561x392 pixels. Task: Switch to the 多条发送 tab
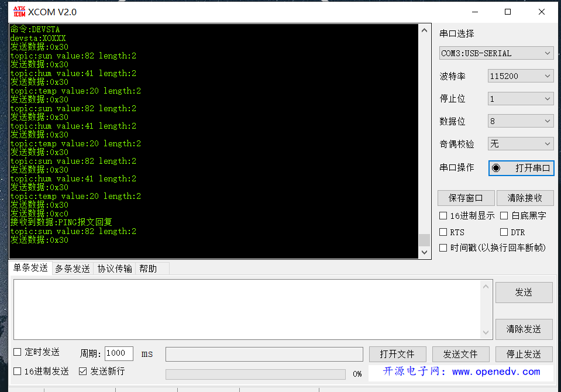71,270
